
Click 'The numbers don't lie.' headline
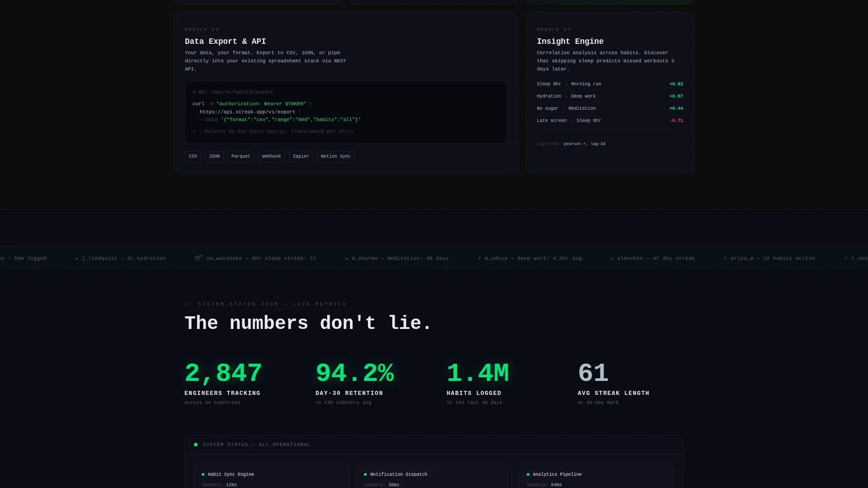click(308, 324)
